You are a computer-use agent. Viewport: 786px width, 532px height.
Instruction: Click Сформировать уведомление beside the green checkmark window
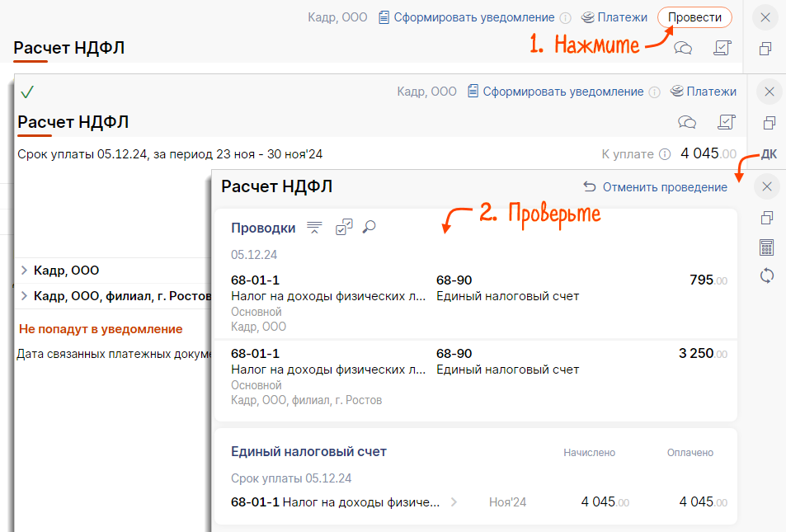(554, 92)
